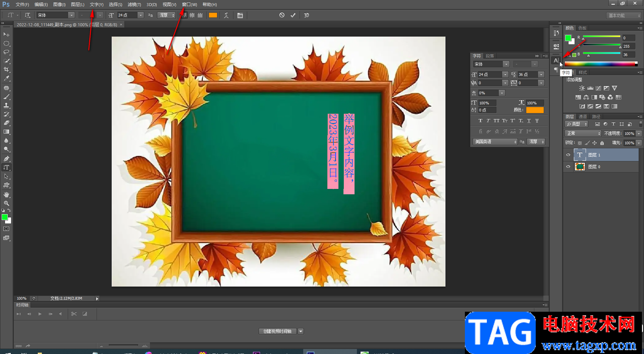Click the color spectrum ramp in Color panel
This screenshot has width=644, height=354.
point(601,64)
